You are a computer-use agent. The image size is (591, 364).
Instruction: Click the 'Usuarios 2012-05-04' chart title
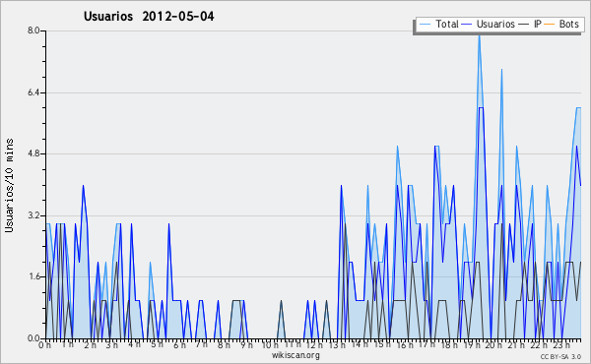click(149, 17)
